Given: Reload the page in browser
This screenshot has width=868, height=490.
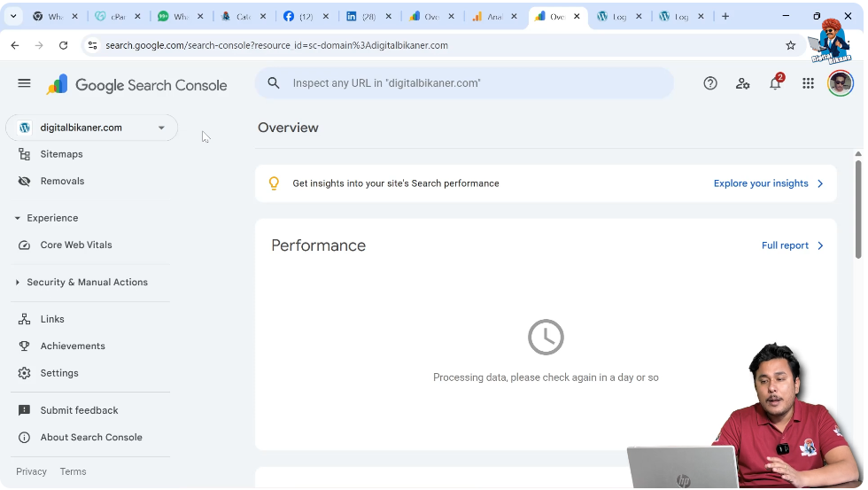Looking at the screenshot, I should (63, 45).
